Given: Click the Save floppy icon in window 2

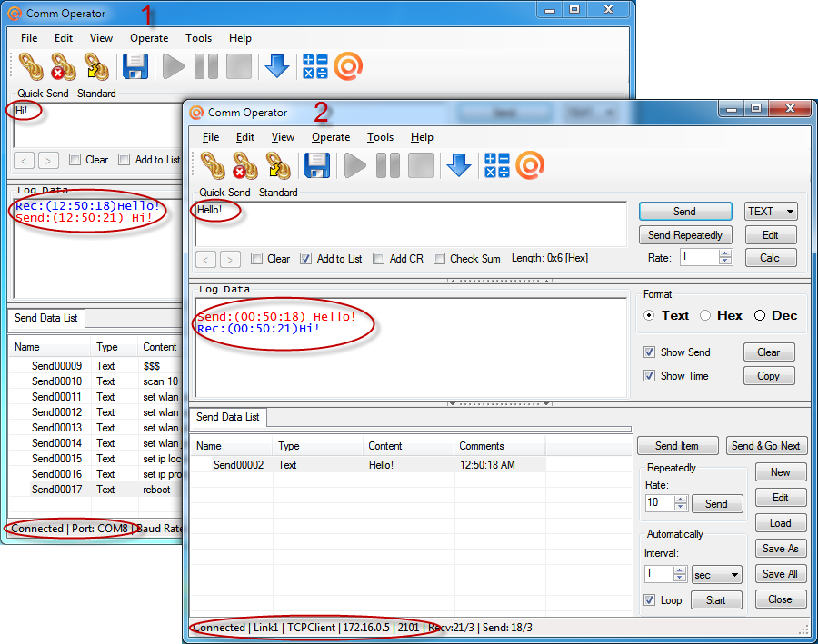Looking at the screenshot, I should (317, 165).
